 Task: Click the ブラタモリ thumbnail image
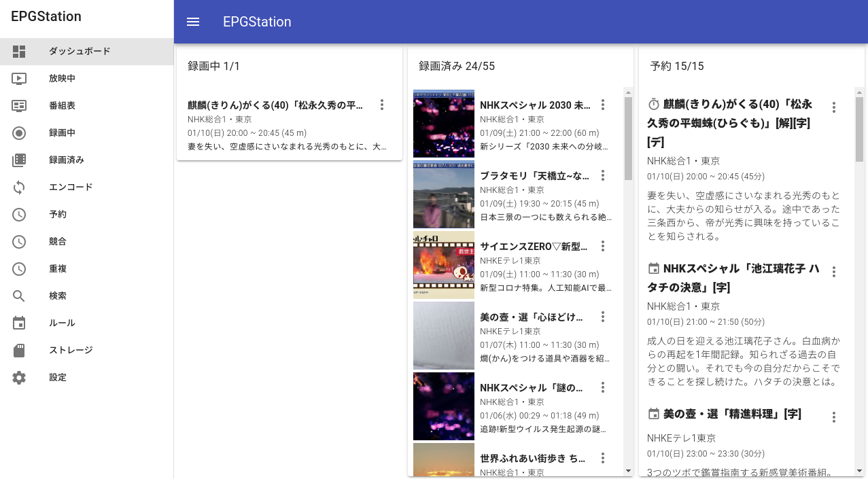444,194
